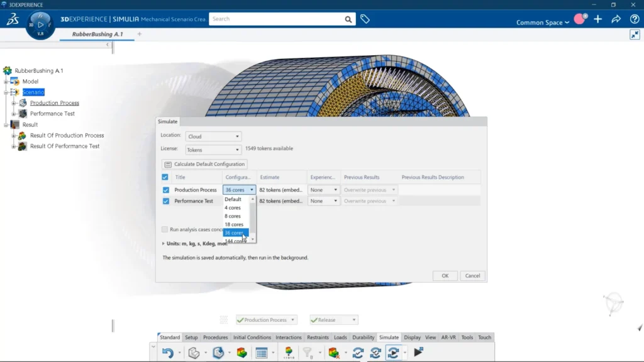
Task: Click Calculate Default Configuration button
Action: point(204,164)
